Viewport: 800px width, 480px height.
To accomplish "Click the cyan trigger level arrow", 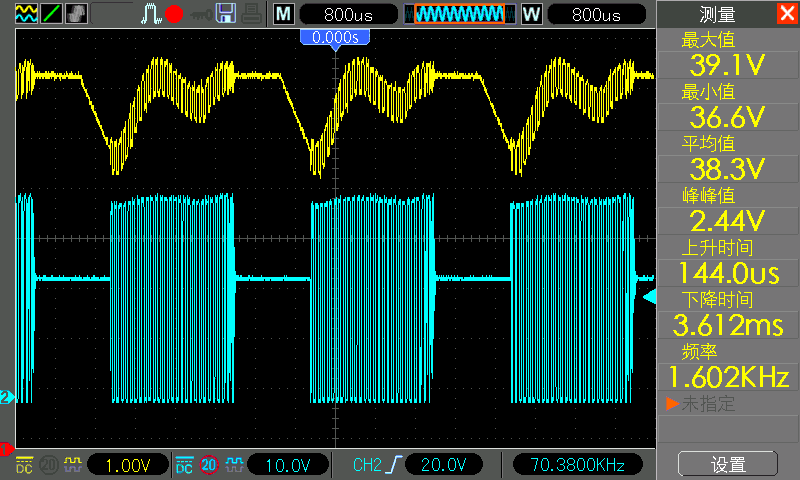I will click(x=649, y=297).
